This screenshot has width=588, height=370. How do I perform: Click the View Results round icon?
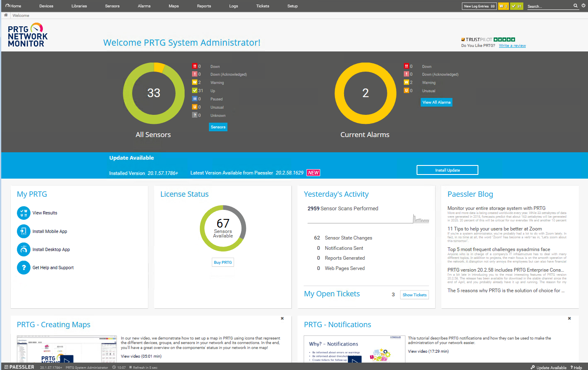pos(23,213)
